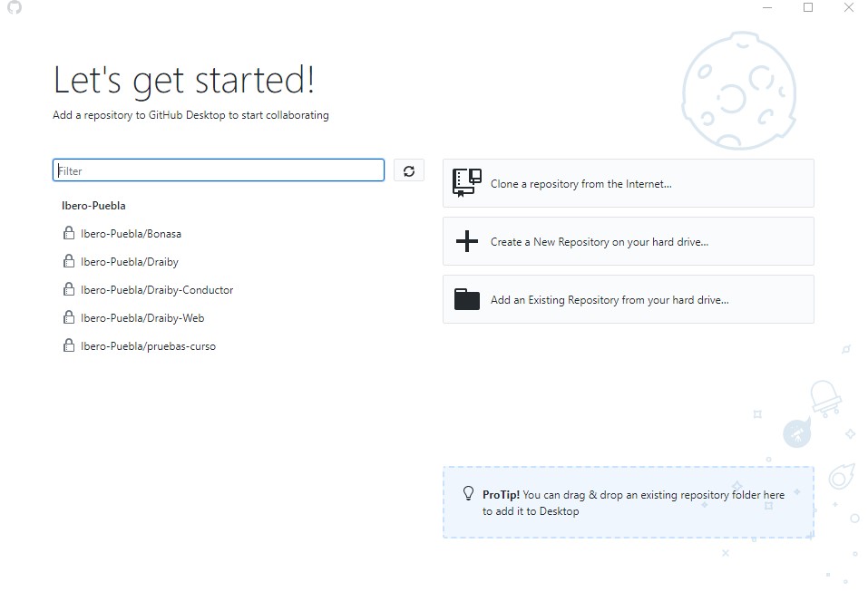Viewport: 868px width, 592px height.
Task: Minimize the GitHub Desktop window
Action: point(767,8)
